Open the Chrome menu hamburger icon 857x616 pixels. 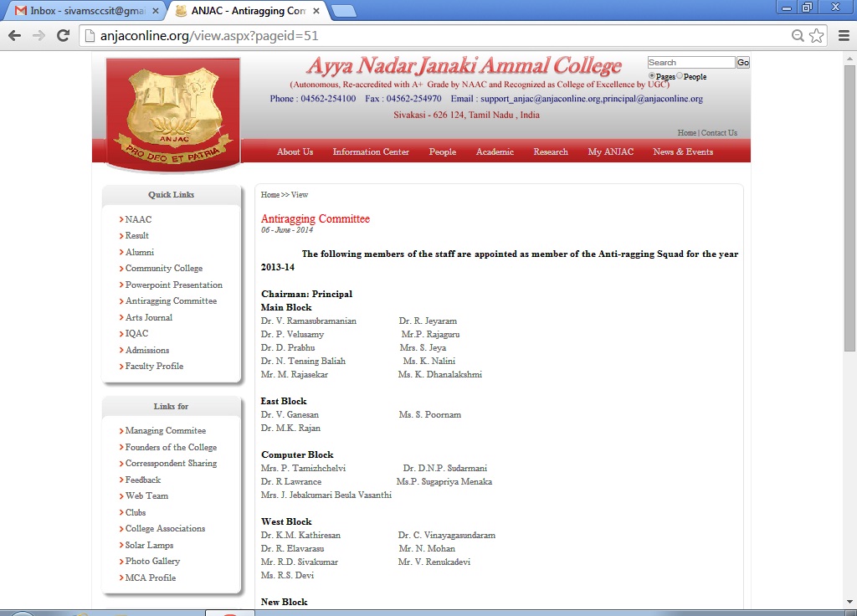click(x=844, y=36)
